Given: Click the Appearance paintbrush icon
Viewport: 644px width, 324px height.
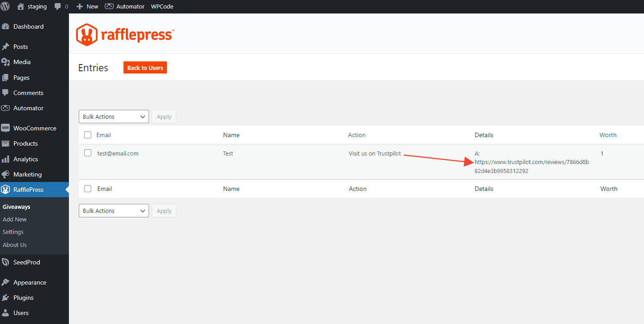Looking at the screenshot, I should coord(6,282).
